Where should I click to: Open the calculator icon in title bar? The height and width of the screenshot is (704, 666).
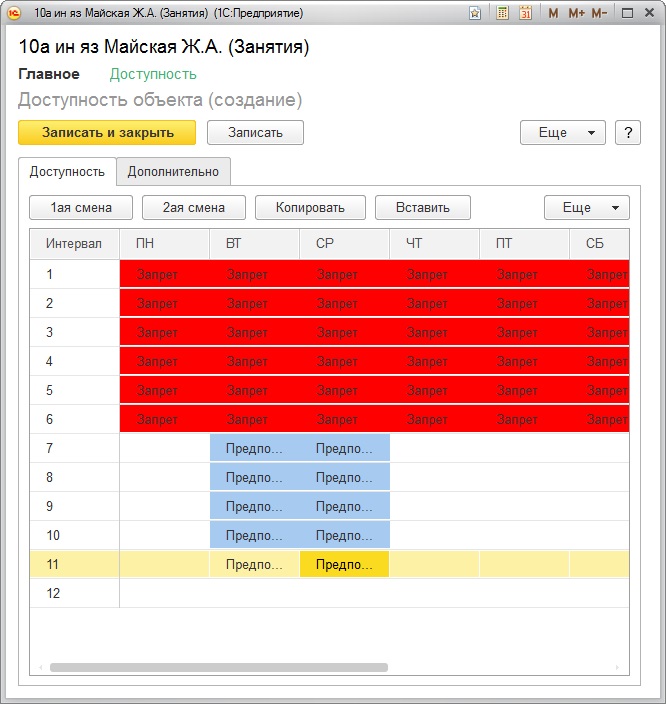pyautogui.click(x=502, y=13)
